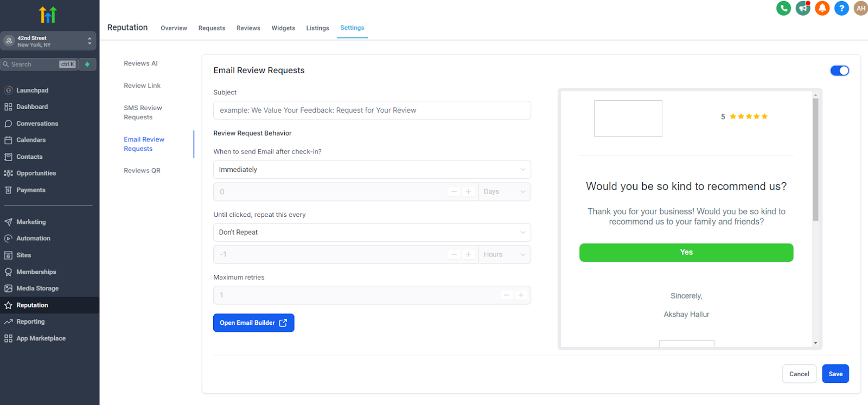Open Conversations from the sidebar
The width and height of the screenshot is (868, 405).
click(x=37, y=124)
